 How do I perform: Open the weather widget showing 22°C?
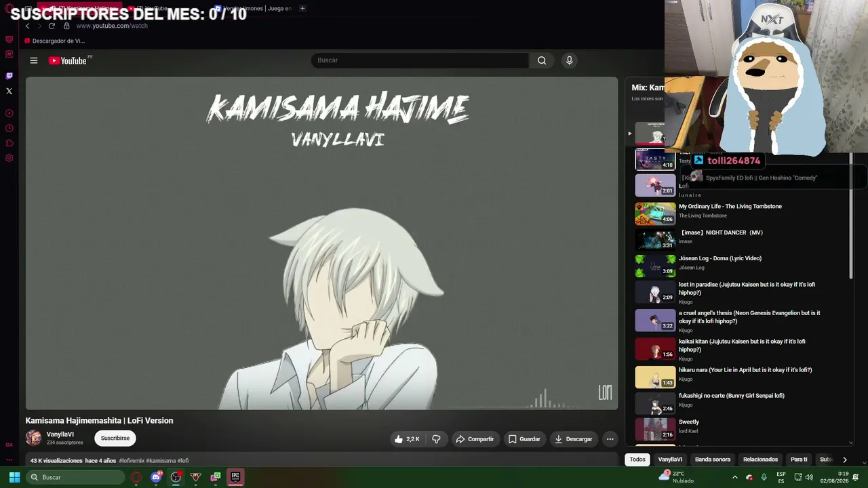[677, 477]
